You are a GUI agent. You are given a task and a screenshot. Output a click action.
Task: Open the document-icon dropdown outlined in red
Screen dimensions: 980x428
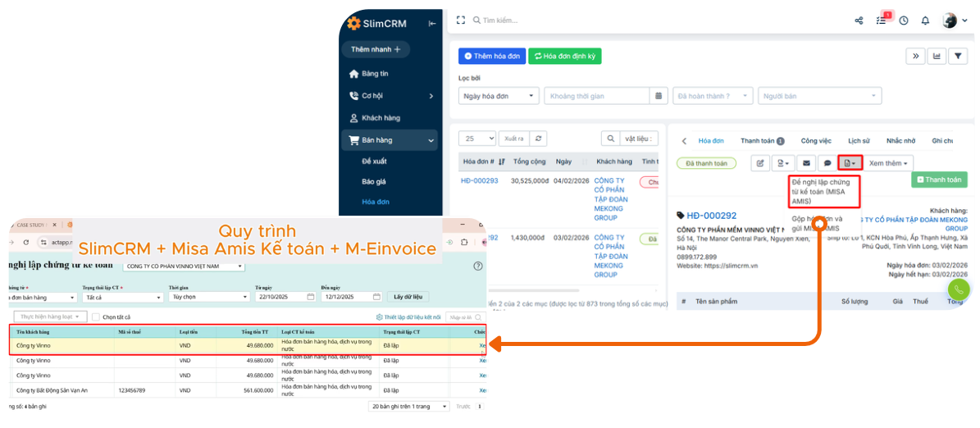[x=850, y=163]
